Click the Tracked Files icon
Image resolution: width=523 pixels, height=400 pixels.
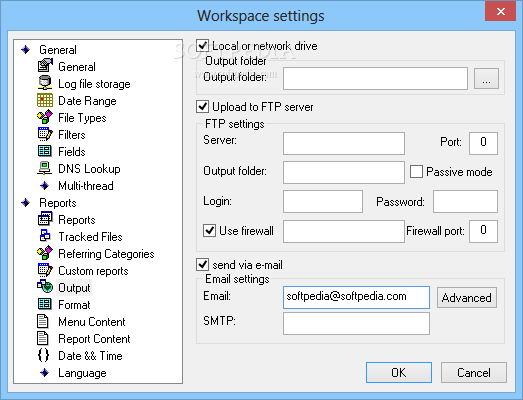(x=45, y=236)
